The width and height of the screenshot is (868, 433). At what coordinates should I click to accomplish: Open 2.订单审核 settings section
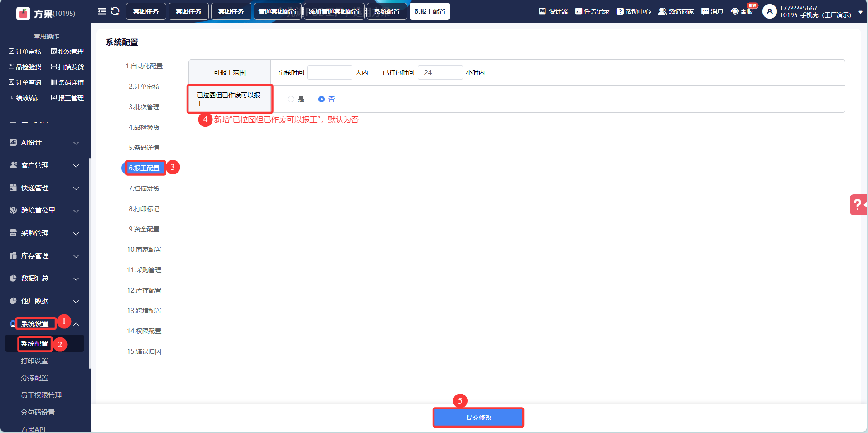(144, 87)
